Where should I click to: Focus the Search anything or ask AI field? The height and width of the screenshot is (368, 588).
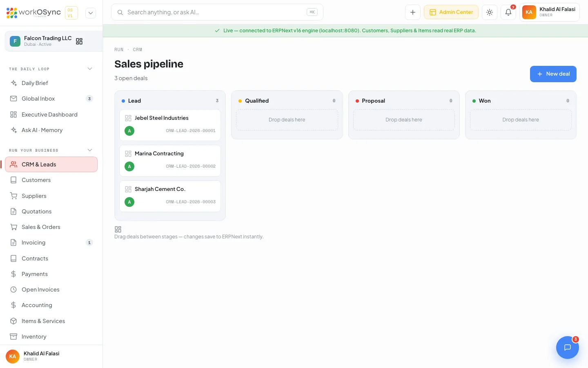(x=217, y=12)
